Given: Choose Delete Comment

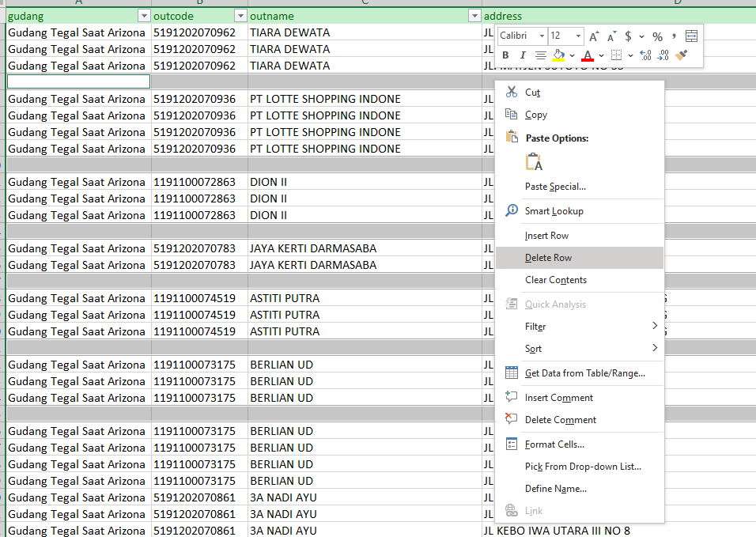Looking at the screenshot, I should [580, 420].
